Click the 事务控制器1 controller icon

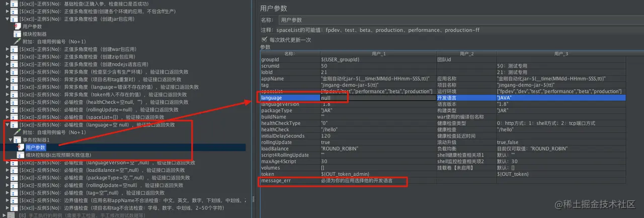18,139
